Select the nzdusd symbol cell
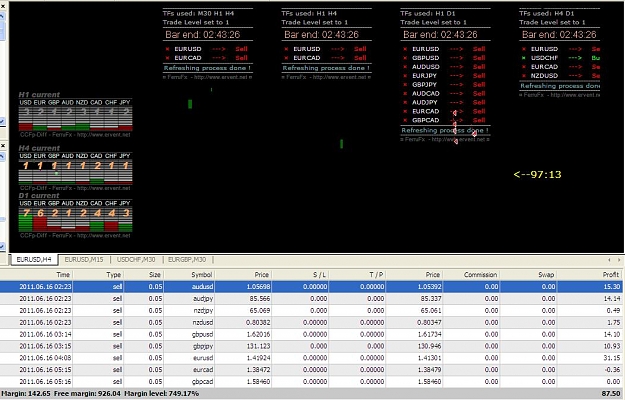 pyautogui.click(x=203, y=322)
